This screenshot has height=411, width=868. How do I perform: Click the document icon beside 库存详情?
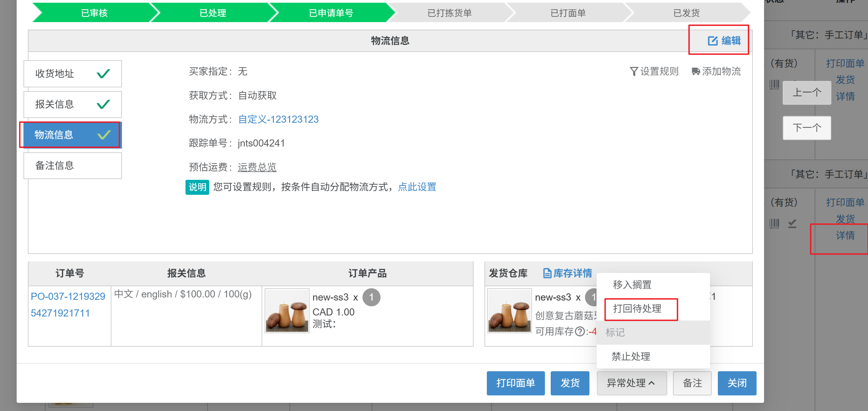(547, 273)
